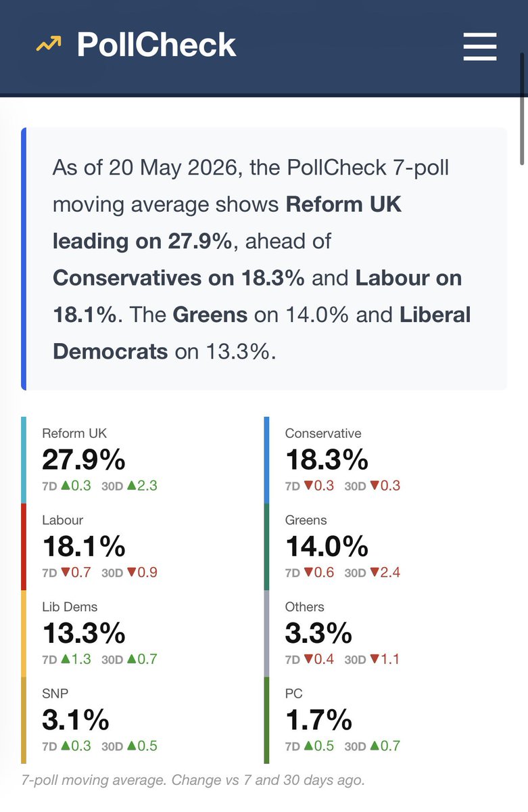Click the Labour 18.1% figure
Image resolution: width=528 pixels, height=812 pixels.
[83, 547]
